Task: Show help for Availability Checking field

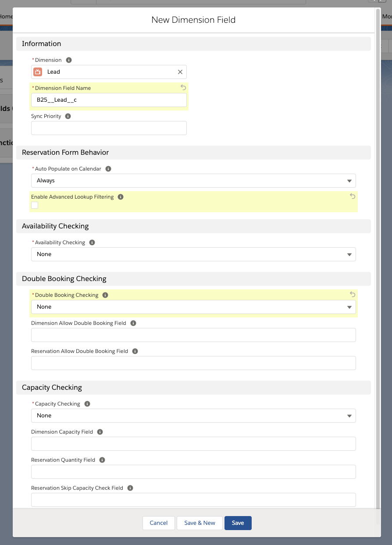Action: (x=92, y=242)
